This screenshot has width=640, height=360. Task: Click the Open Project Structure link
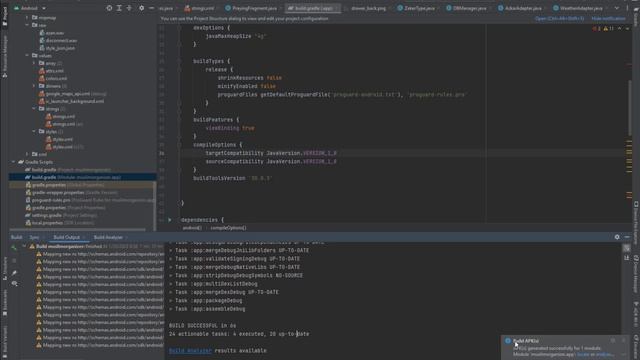pyautogui.click(x=559, y=19)
